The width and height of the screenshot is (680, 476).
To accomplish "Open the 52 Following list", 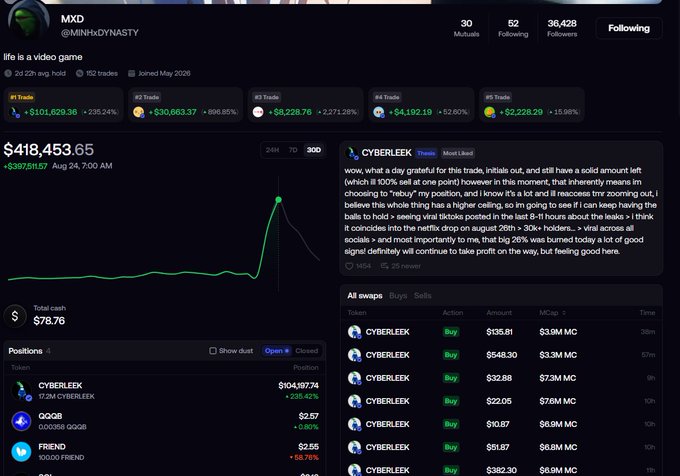I will tap(513, 28).
